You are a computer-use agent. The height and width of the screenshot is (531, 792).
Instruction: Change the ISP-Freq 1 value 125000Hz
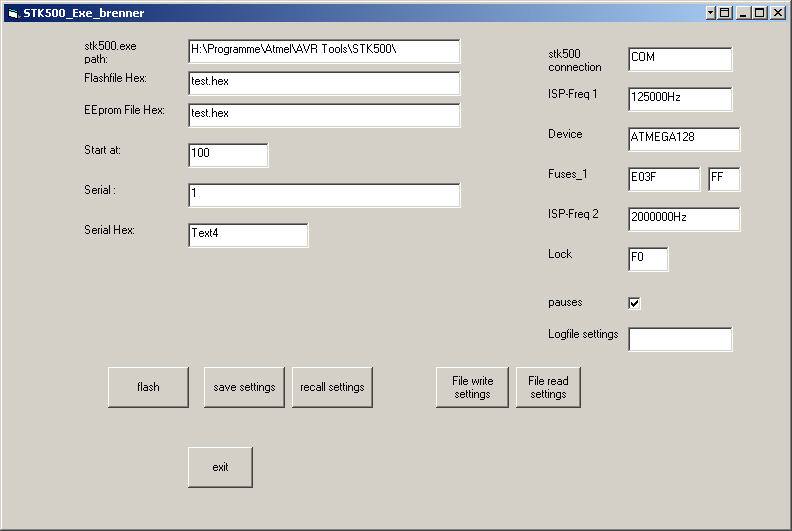(680, 99)
